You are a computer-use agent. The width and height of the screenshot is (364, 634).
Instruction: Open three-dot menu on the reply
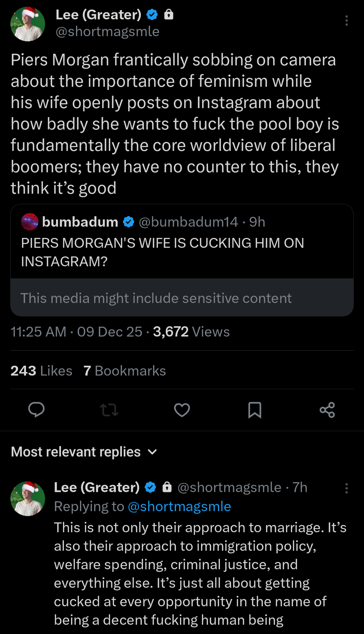coord(347,488)
